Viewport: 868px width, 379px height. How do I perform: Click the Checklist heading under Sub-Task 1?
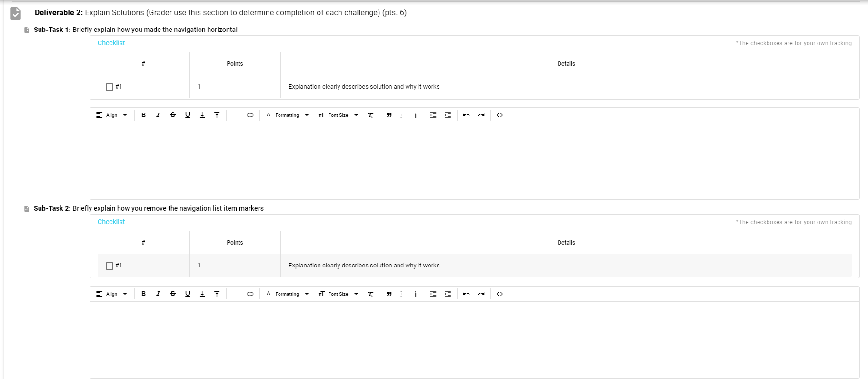(111, 43)
